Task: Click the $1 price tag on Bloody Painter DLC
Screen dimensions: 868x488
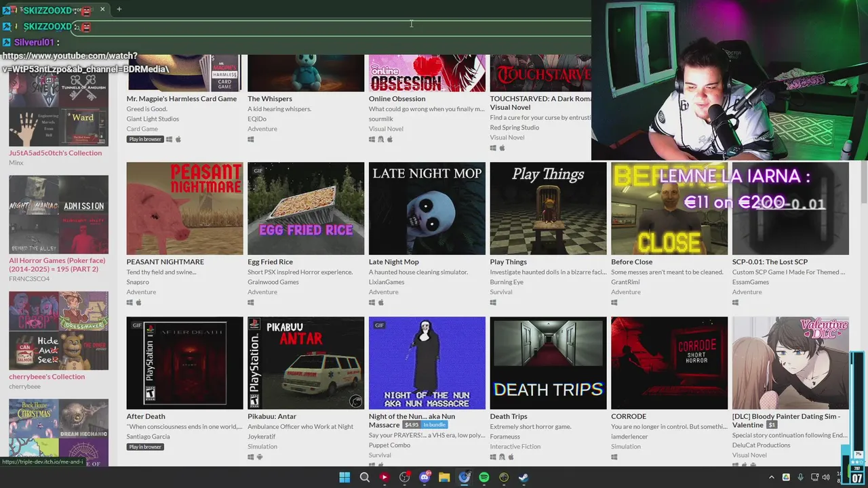Action: 772,425
